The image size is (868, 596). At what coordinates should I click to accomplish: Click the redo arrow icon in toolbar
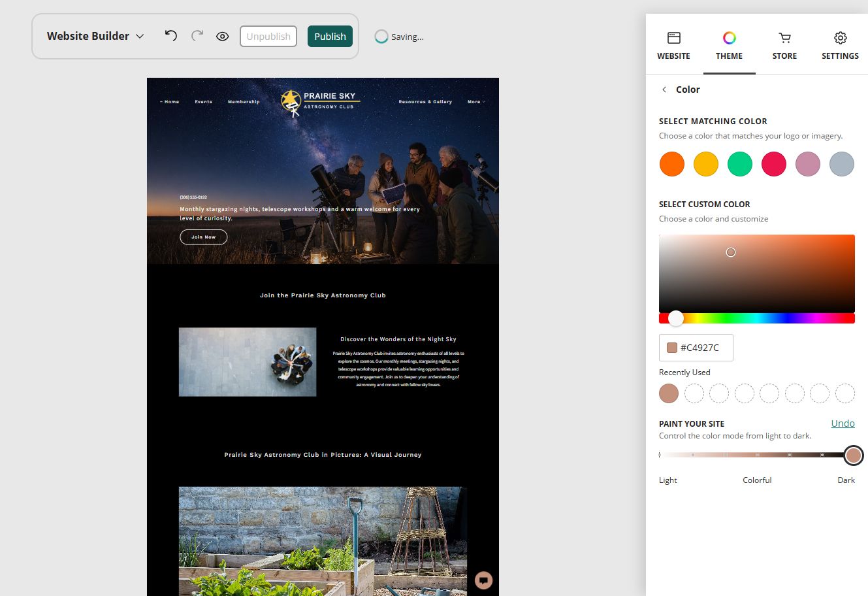[x=197, y=36]
